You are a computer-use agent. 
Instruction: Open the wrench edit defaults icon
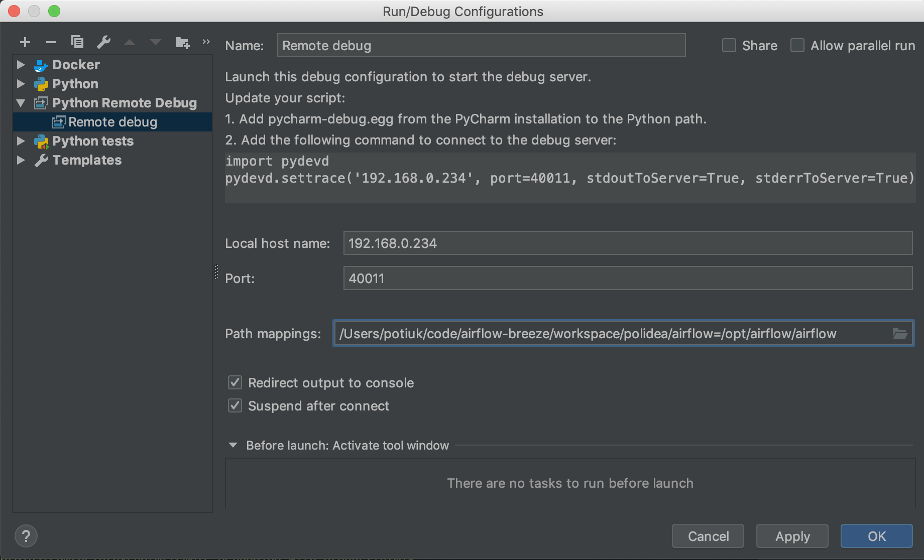coord(103,42)
